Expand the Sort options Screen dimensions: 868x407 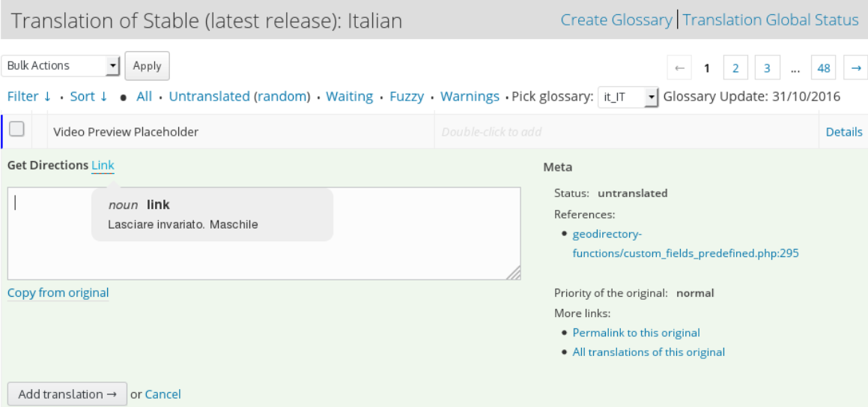point(88,97)
